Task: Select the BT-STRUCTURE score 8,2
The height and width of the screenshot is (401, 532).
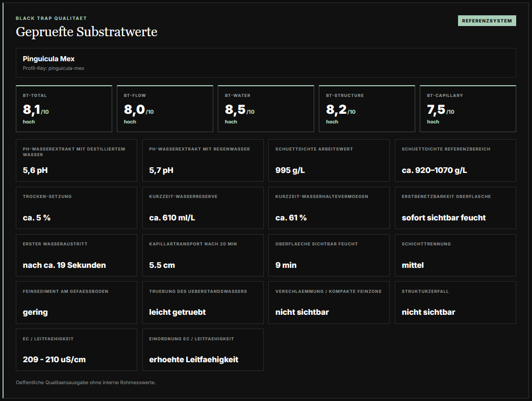Action: tap(336, 110)
